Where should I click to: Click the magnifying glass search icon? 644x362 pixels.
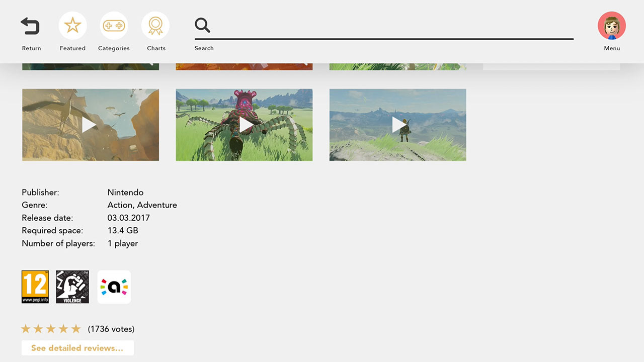pos(202,25)
